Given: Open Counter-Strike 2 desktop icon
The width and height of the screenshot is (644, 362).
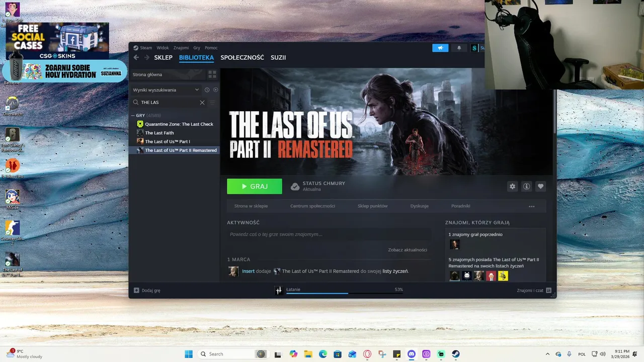Looking at the screenshot, I should tap(12, 233).
